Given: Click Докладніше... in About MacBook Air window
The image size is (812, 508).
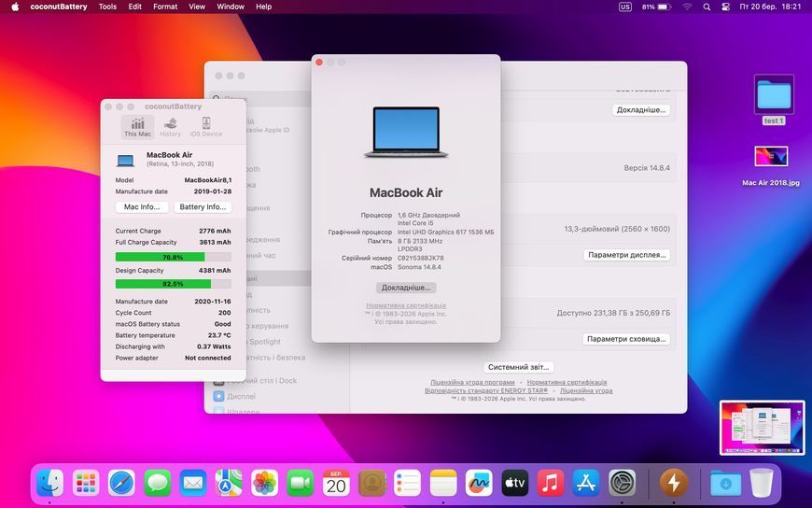Looking at the screenshot, I should 406,288.
